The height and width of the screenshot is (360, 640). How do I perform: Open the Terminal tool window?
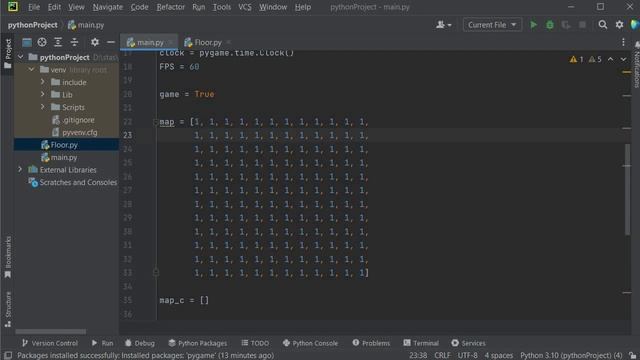click(x=421, y=343)
